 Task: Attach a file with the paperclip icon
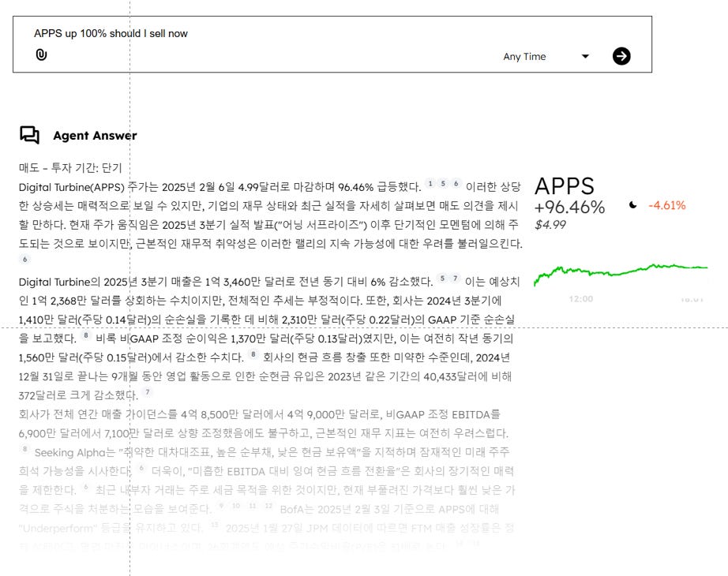(41, 54)
